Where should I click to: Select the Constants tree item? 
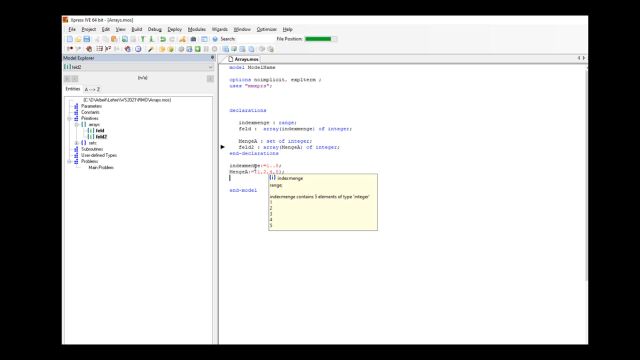90,112
